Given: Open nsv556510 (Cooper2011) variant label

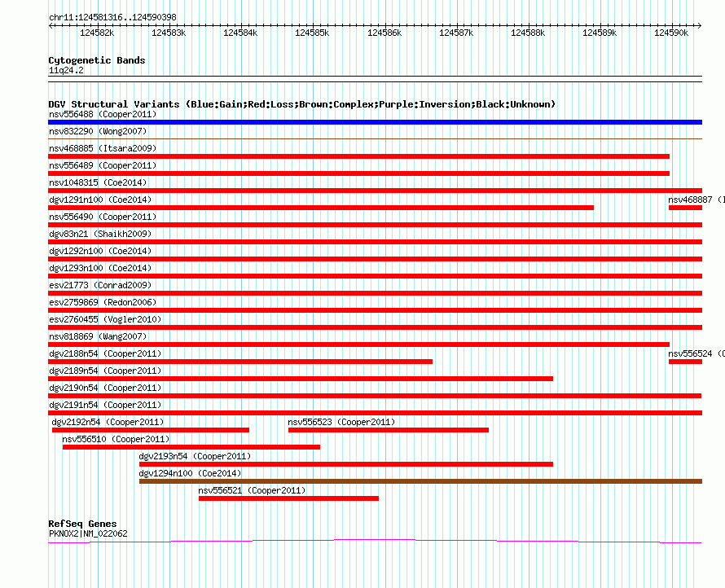Looking at the screenshot, I should pos(116,439).
